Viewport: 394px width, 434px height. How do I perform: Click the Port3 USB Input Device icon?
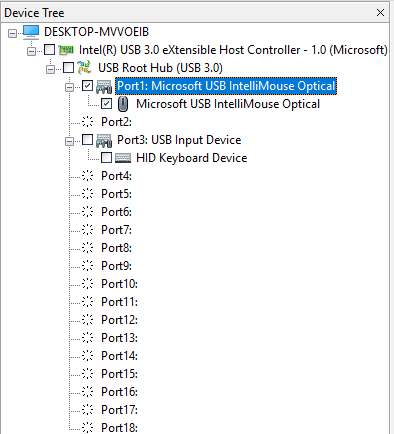click(x=104, y=140)
